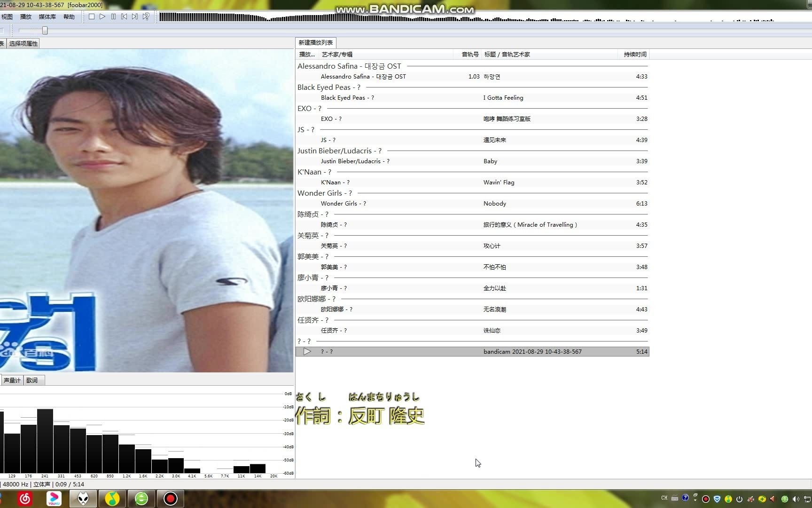Click the 播放... column header
This screenshot has width=812, height=508.
coord(307,55)
